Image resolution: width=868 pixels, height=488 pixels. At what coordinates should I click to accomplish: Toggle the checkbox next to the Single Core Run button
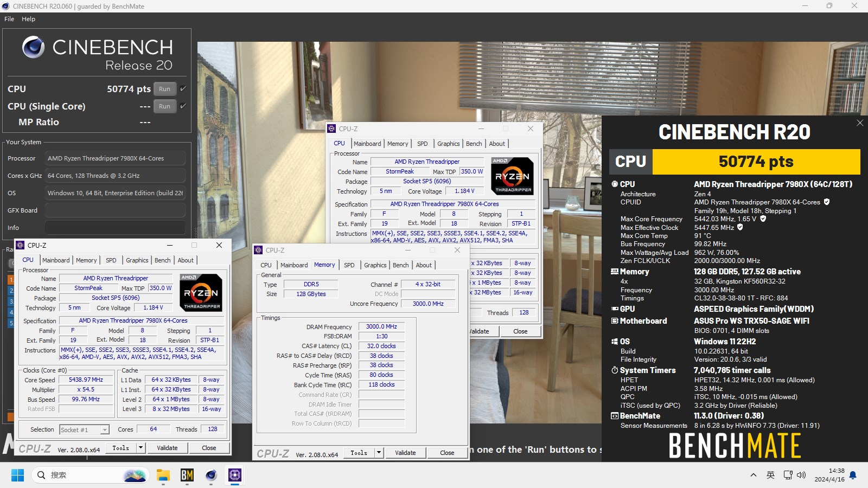[183, 106]
